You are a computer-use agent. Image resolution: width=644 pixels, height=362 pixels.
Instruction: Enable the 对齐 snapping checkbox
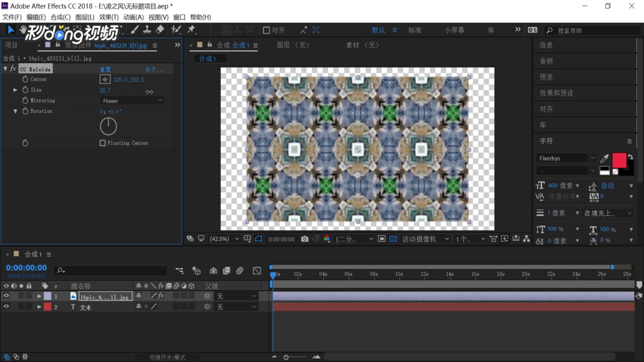[x=266, y=30]
